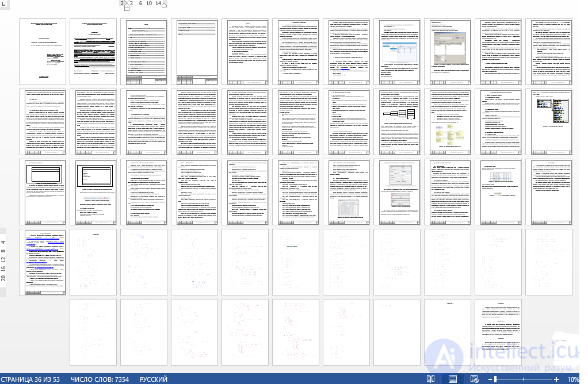The image size is (588, 384).
Task: Click the zoom in plus button
Action: point(556,379)
